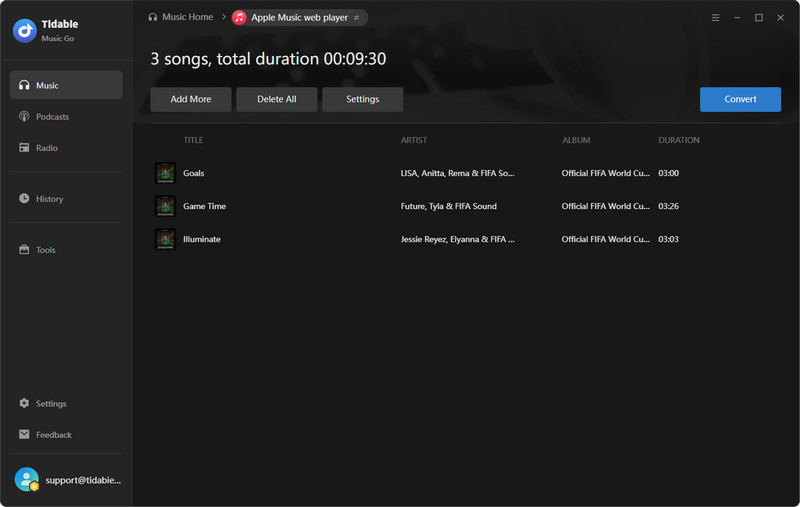Open the hamburger menu in title bar

click(x=716, y=17)
